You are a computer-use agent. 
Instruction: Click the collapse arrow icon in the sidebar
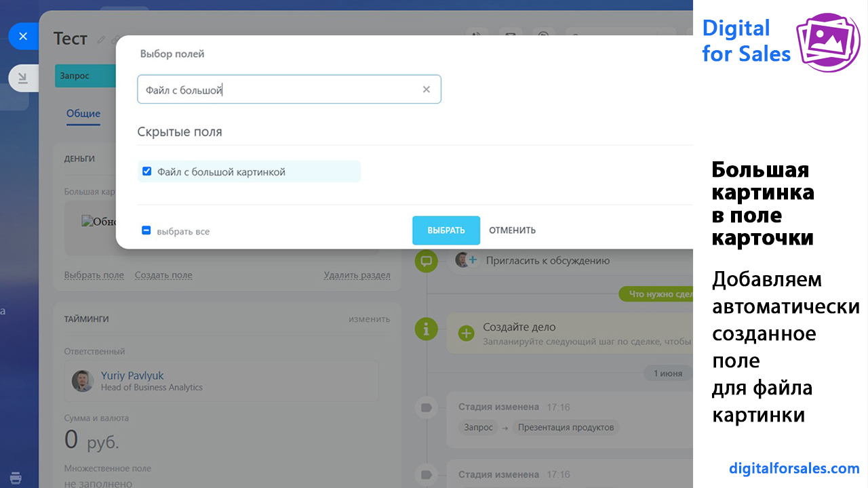pos(23,79)
